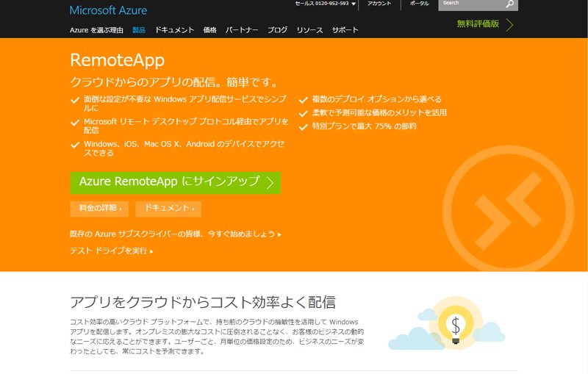Image resolution: width=588 pixels, height=374 pixels.
Task: Click the クラウドからのアプリの配信 subtitle
Action: (174, 82)
